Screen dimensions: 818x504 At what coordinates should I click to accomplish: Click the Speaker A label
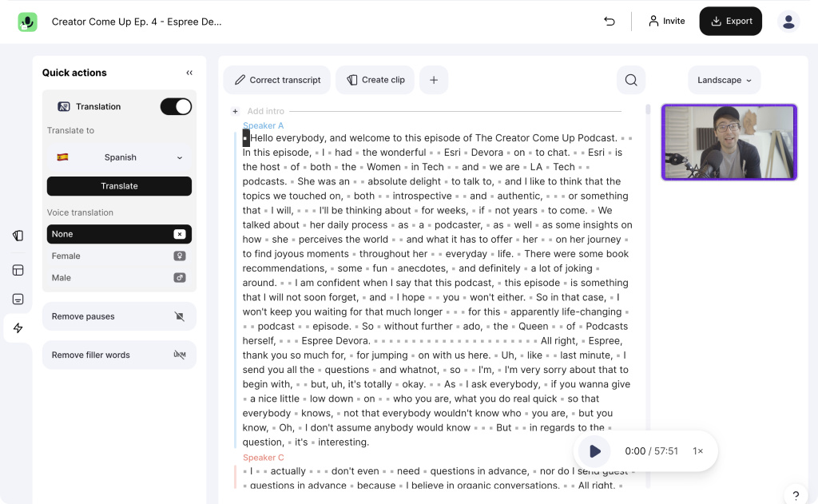click(x=263, y=125)
